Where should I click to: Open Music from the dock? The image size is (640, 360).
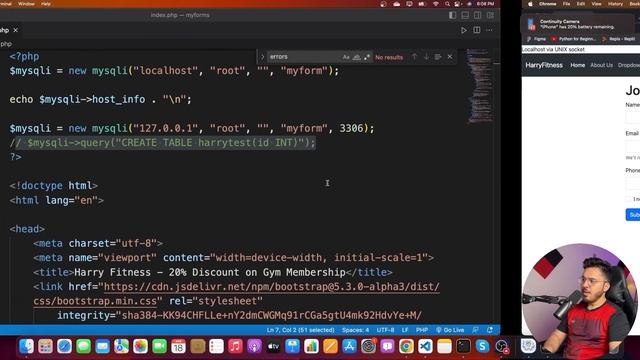(x=235, y=347)
